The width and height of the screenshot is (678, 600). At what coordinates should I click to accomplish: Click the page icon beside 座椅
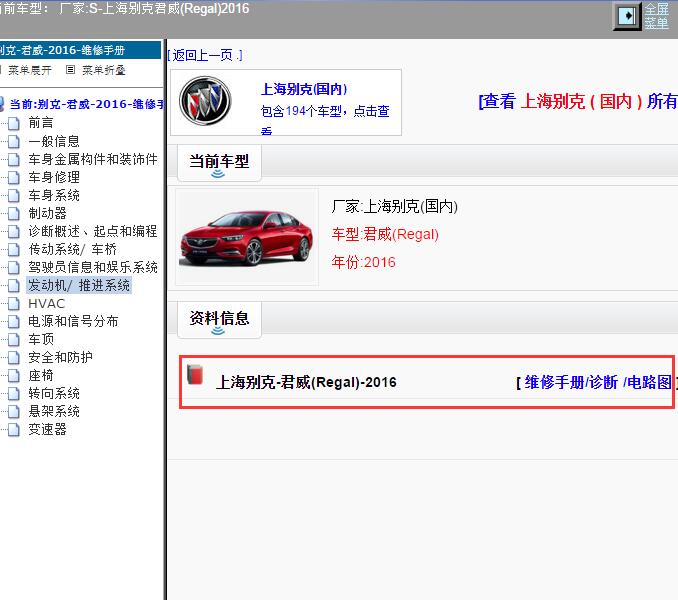click(x=13, y=376)
